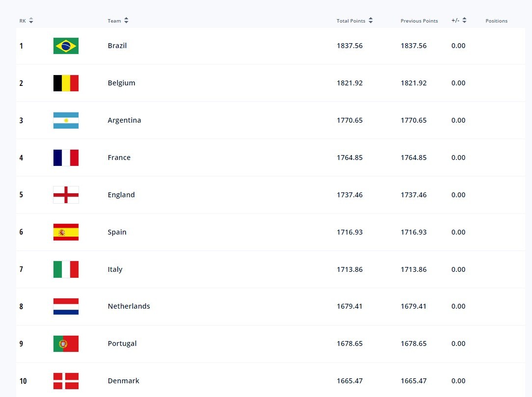The width and height of the screenshot is (532, 397).
Task: Select the Italy flag icon
Action: tap(66, 269)
